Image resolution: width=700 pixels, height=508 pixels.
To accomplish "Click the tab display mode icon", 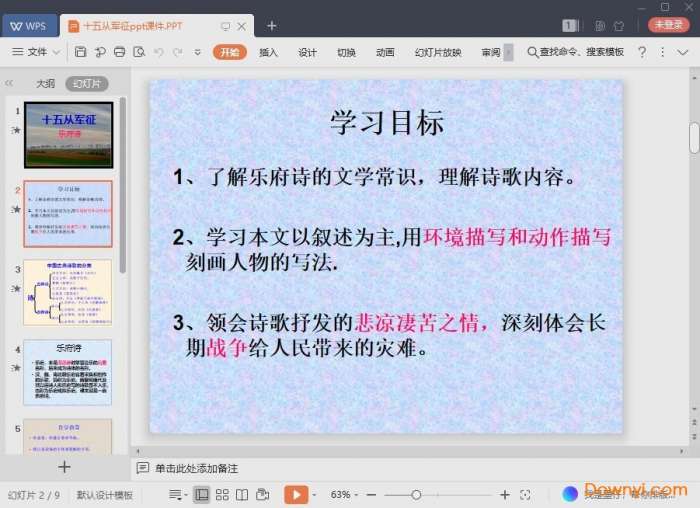I will coord(226,26).
